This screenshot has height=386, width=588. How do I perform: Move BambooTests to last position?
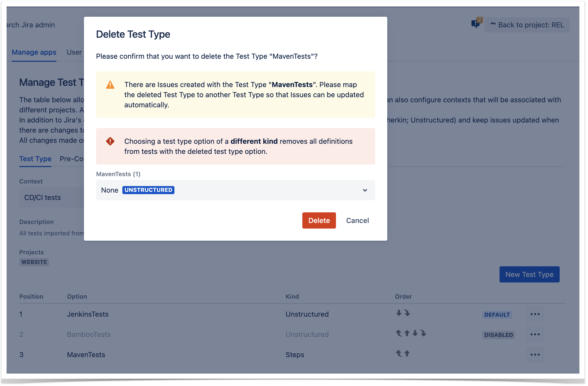(423, 333)
